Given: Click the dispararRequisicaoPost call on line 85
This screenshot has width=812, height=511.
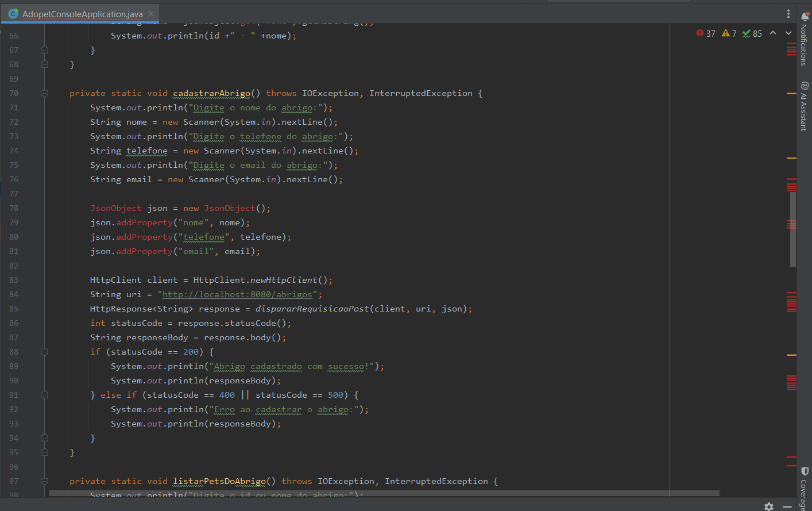Looking at the screenshot, I should pos(312,309).
